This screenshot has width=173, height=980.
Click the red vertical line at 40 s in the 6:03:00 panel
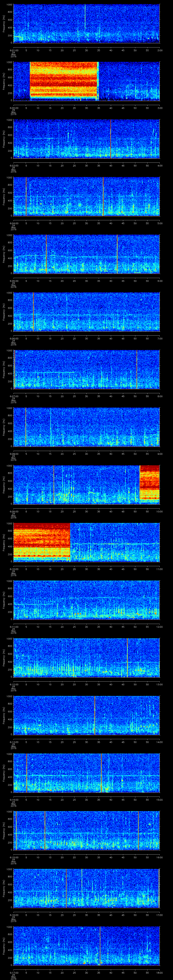[111, 139]
